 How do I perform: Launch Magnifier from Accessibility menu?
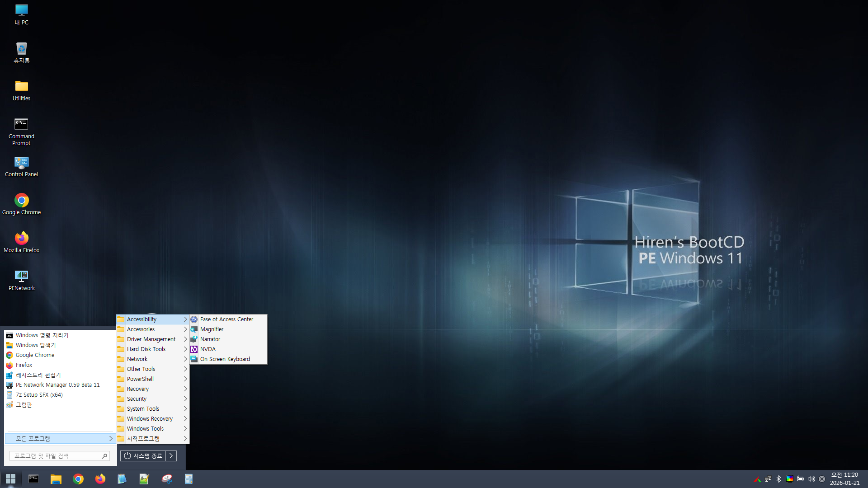[x=212, y=329]
